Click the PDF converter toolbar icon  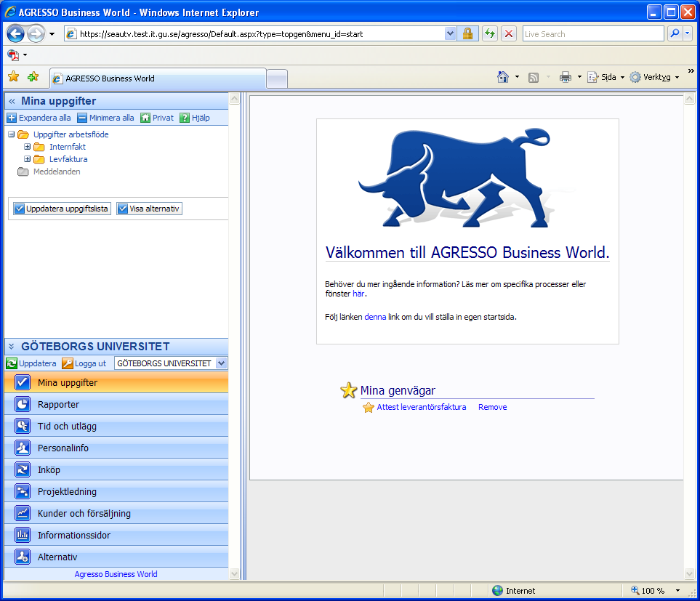pyautogui.click(x=13, y=55)
